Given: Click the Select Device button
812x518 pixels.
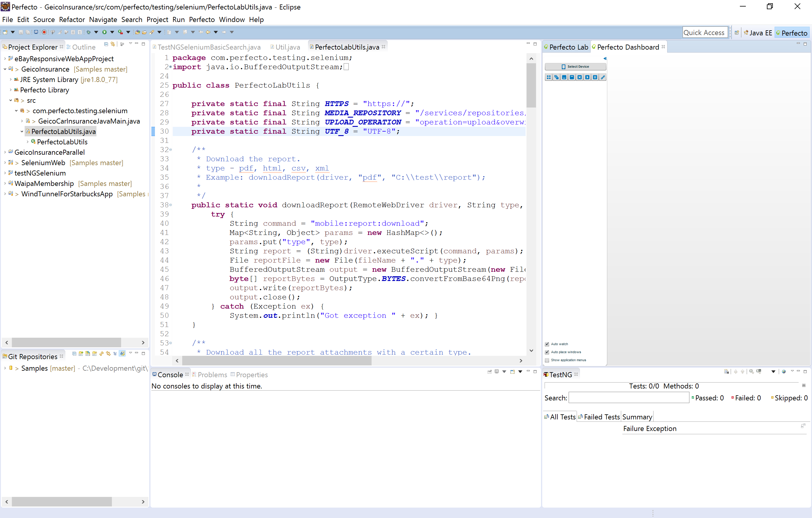Looking at the screenshot, I should 575,67.
